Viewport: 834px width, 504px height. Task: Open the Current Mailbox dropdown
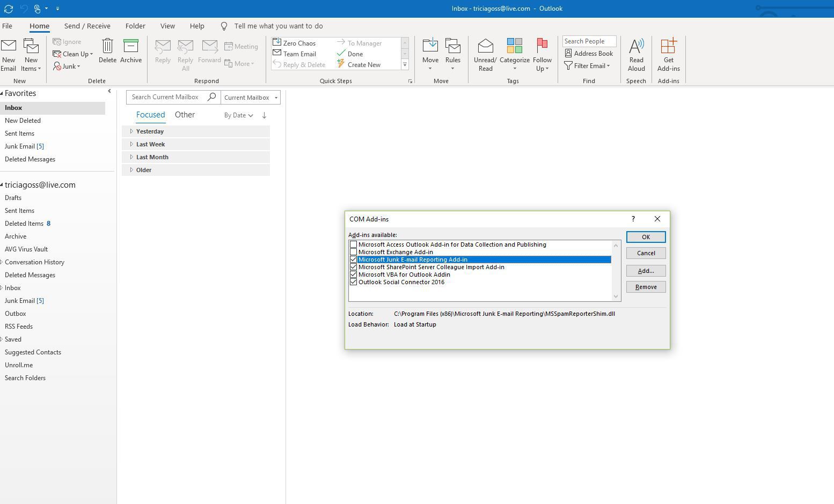[251, 97]
